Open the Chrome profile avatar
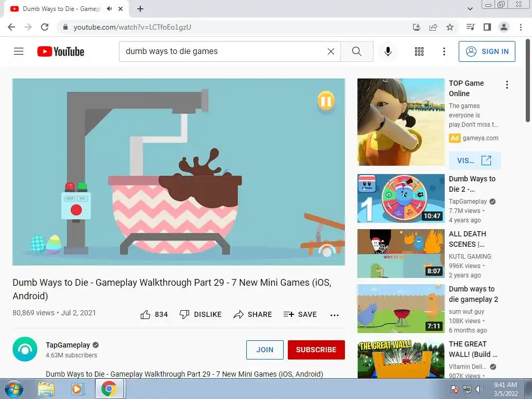The width and height of the screenshot is (532, 399). [x=504, y=27]
